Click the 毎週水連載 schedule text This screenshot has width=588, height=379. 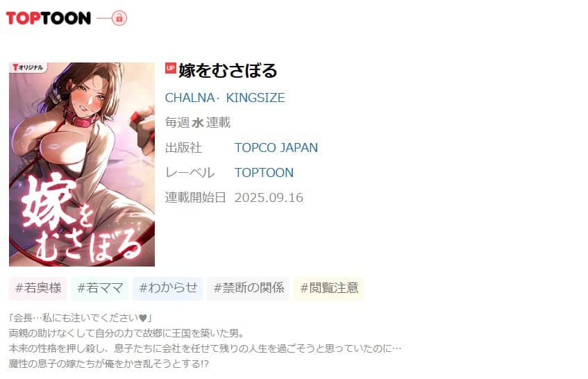click(x=198, y=123)
